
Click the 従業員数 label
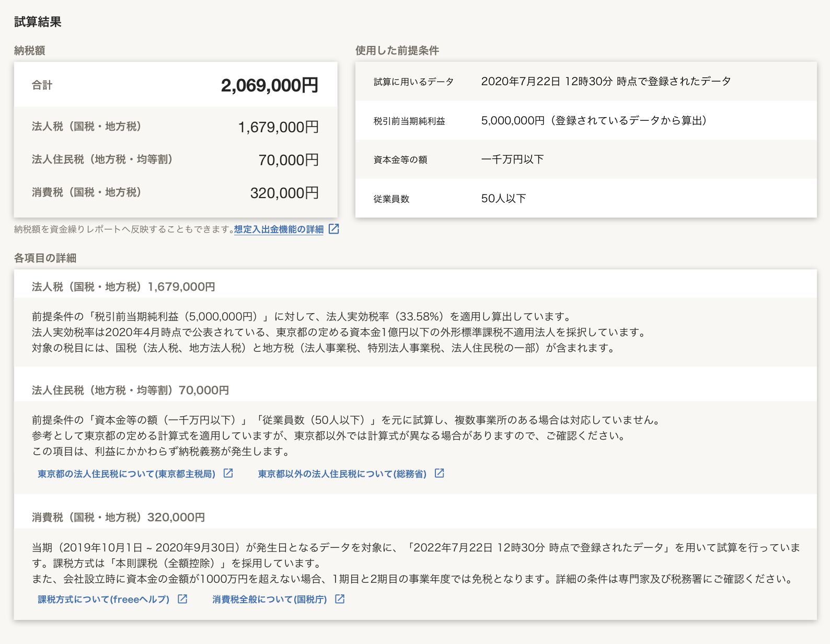click(391, 199)
